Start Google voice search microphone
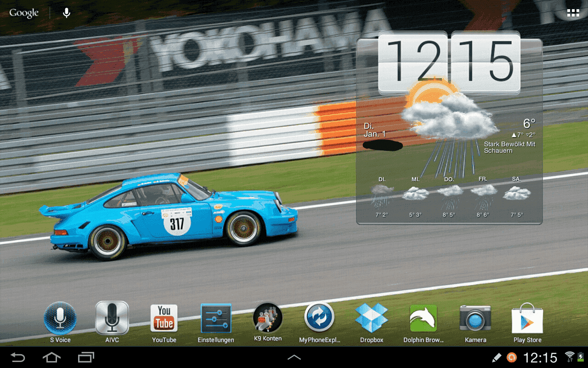 click(x=67, y=13)
